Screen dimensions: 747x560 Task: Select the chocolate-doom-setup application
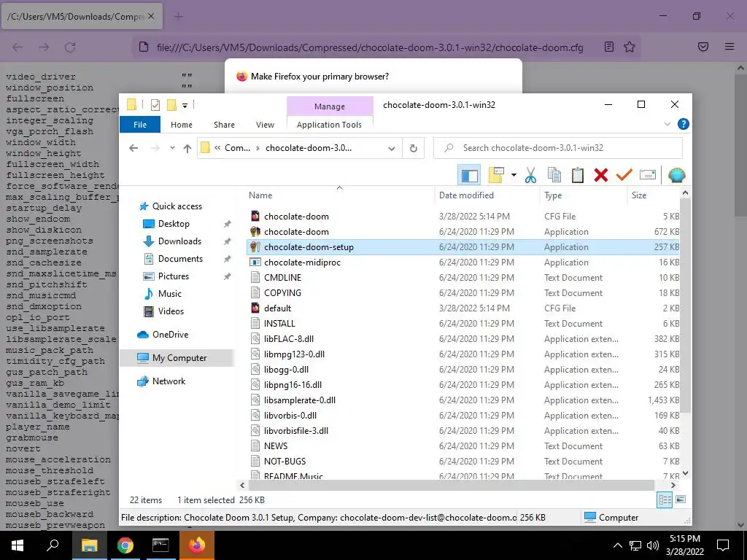click(x=465, y=247)
